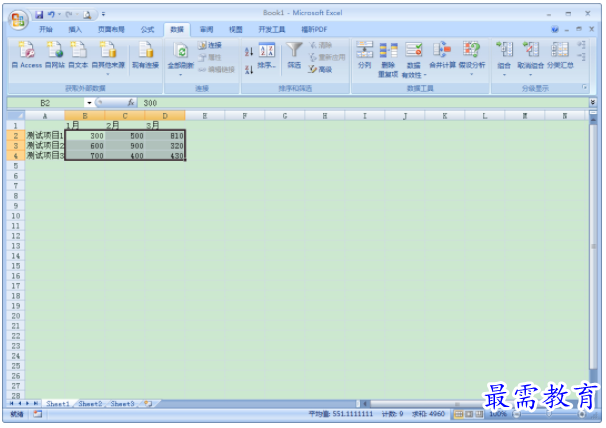Viewport: 606px width, 428px height.
Task: Switch to Normal view in status bar
Action: [458, 414]
